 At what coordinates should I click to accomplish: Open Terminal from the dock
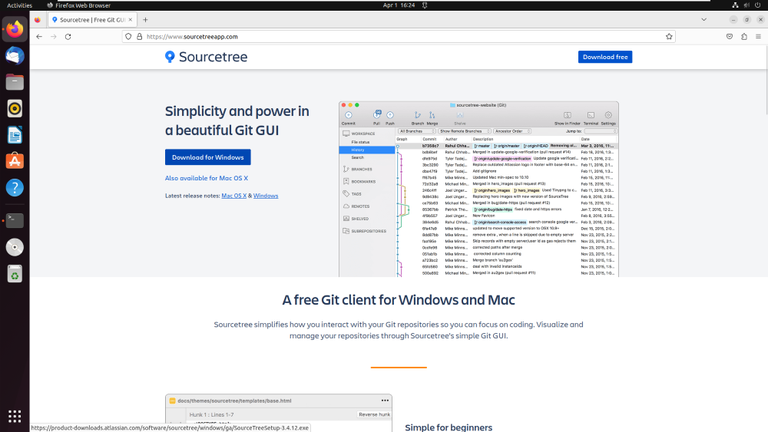pyautogui.click(x=15, y=220)
